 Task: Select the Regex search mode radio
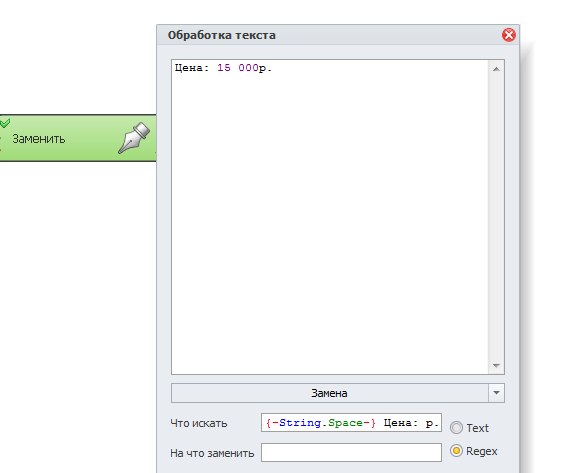[x=456, y=451]
